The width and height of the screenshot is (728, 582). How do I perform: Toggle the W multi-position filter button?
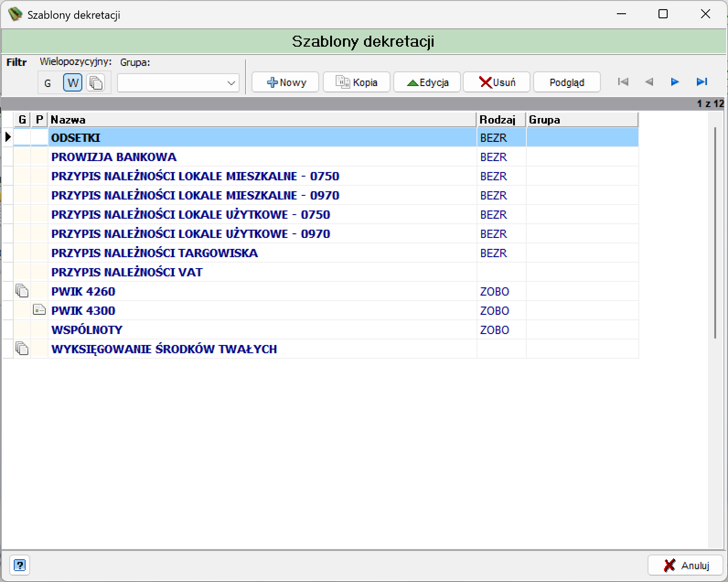[x=73, y=83]
